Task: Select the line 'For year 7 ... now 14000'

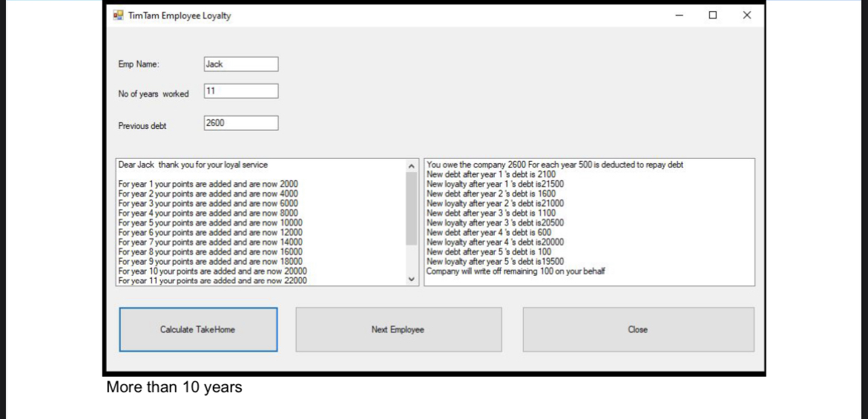Action: click(211, 242)
